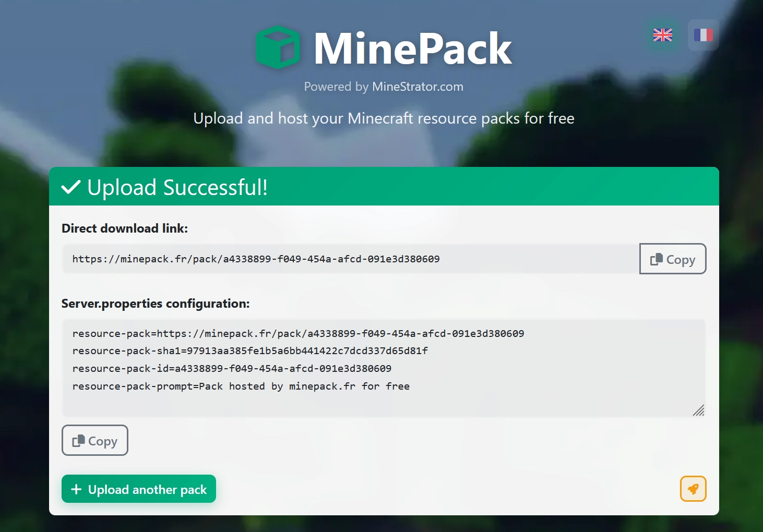Click the clipboard icon in direct link Copy button
The image size is (763, 532).
pos(656,259)
